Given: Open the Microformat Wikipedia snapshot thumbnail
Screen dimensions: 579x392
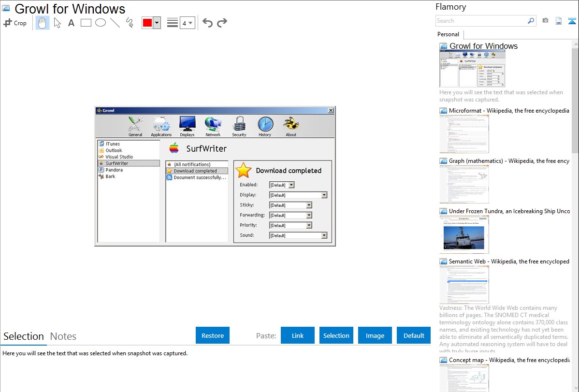Looking at the screenshot, I should (x=464, y=134).
